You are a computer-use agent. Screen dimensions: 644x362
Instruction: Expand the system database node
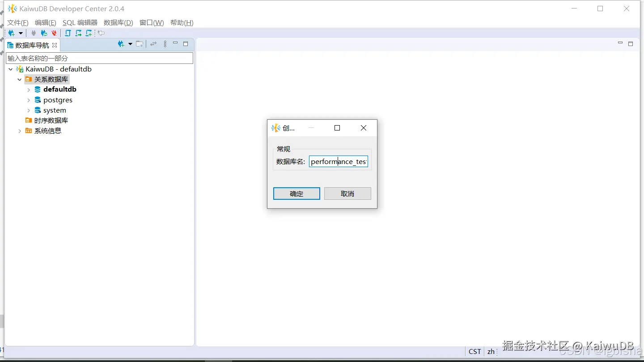29,110
